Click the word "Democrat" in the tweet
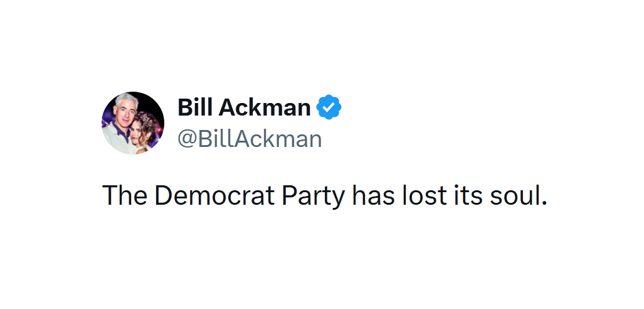 tap(214, 195)
